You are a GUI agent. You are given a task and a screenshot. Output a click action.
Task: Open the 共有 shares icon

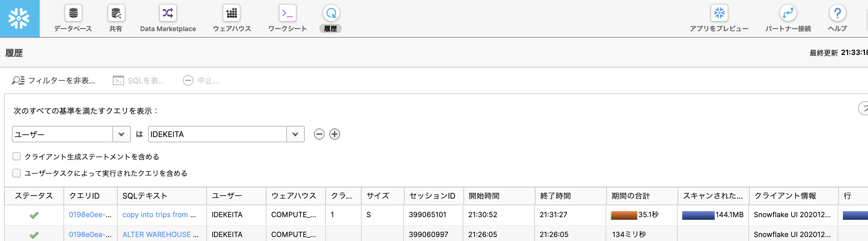[116, 13]
